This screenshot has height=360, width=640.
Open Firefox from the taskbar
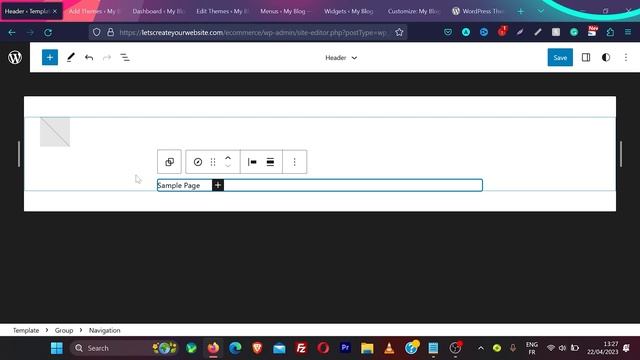(213, 348)
